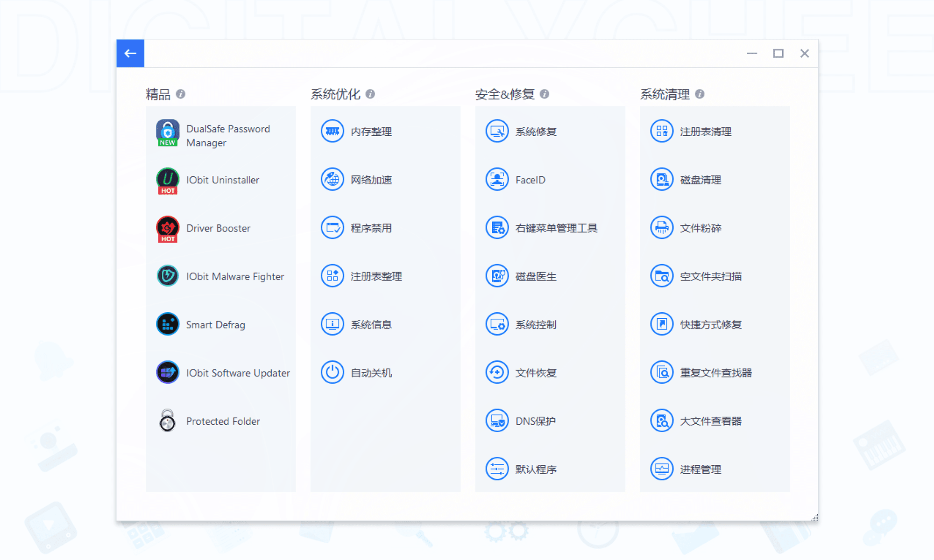Open 系统信息 system information
This screenshot has height=560, width=934.
point(371,324)
